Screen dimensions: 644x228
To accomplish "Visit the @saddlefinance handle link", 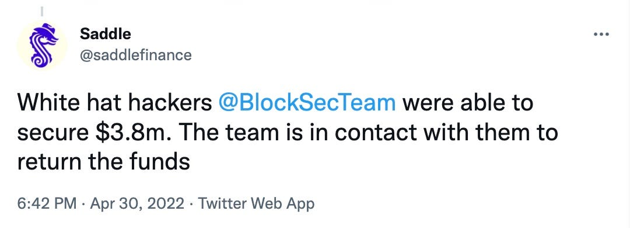I will coord(135,55).
